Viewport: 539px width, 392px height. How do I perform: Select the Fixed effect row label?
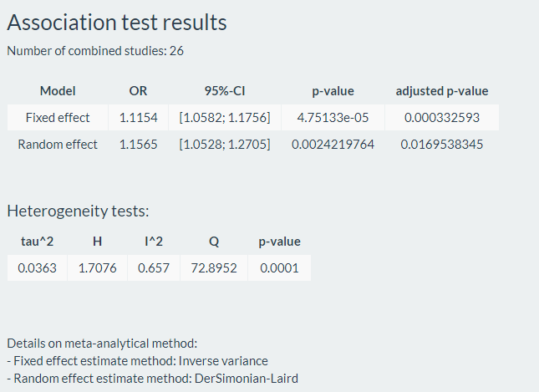pos(58,117)
